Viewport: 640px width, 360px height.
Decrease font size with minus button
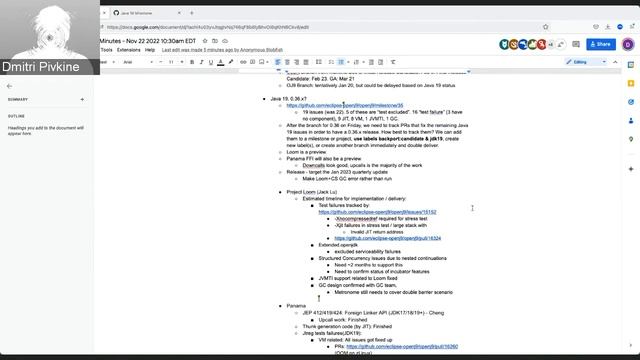point(161,62)
